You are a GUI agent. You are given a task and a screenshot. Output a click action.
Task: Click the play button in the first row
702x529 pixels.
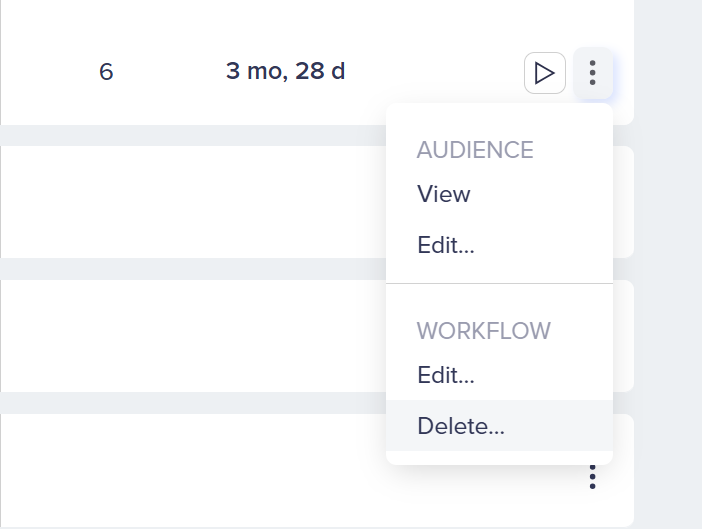click(x=545, y=73)
